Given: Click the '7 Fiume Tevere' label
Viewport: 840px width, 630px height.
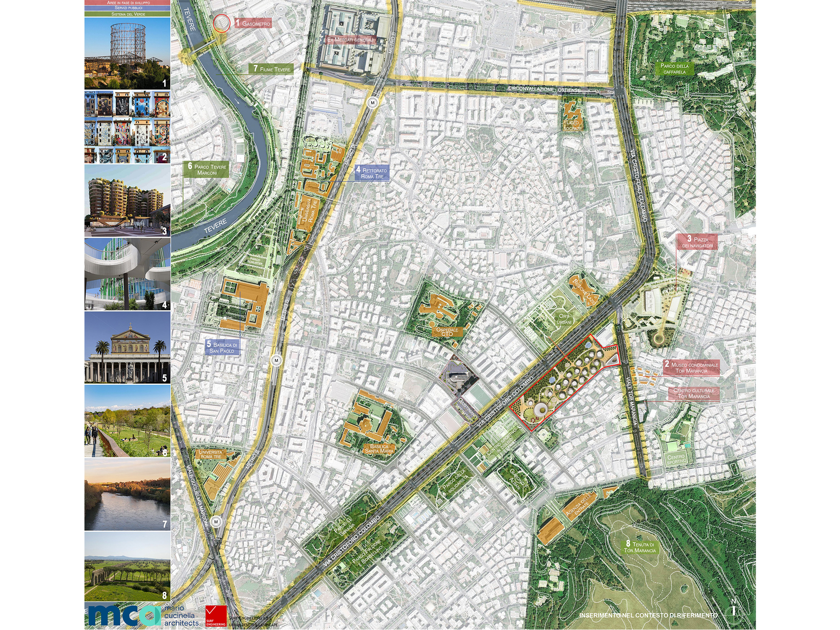Looking at the screenshot, I should pos(271,69).
